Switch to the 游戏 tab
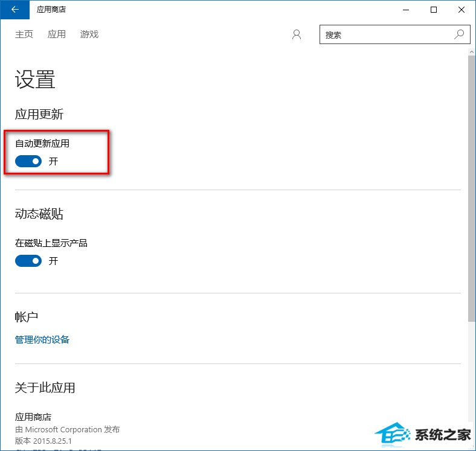Viewport: 476px width, 451px height. pos(89,34)
